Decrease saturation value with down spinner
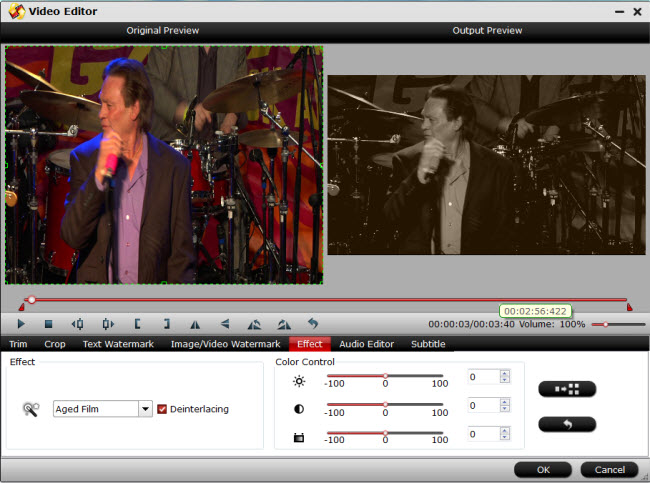The width and height of the screenshot is (650, 483). coord(504,437)
